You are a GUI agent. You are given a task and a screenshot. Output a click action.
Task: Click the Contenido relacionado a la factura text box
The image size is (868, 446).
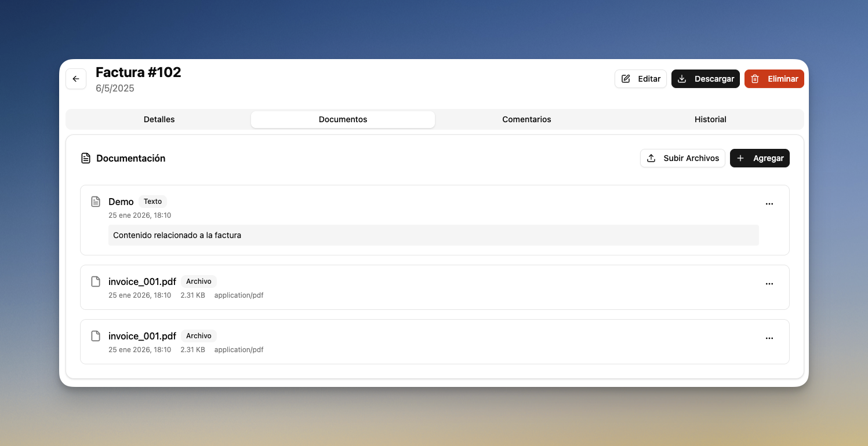click(x=434, y=235)
